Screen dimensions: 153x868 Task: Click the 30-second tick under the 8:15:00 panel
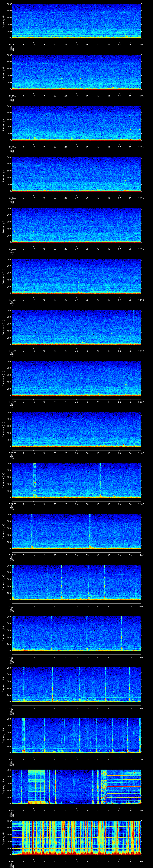pyautogui.click(x=76, y=197)
